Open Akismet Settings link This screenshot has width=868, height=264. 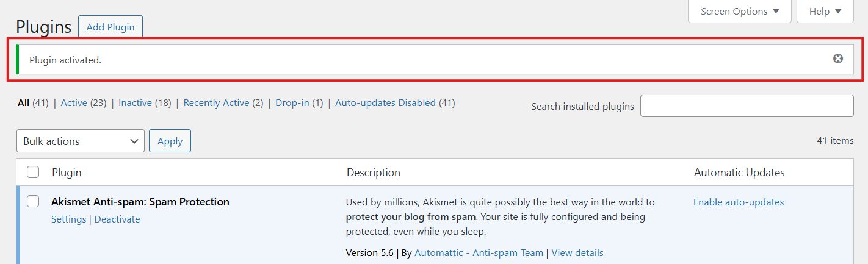click(x=68, y=219)
